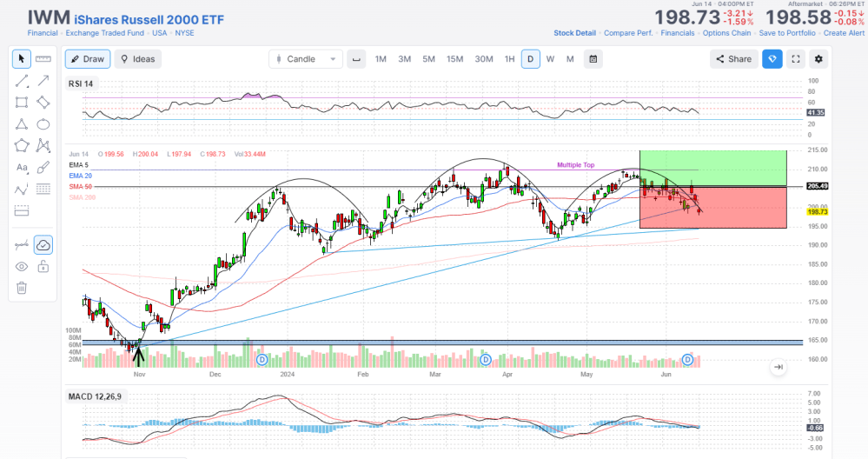Select the ellipse shape tool
Viewport: 868px width, 459px height.
[43, 124]
